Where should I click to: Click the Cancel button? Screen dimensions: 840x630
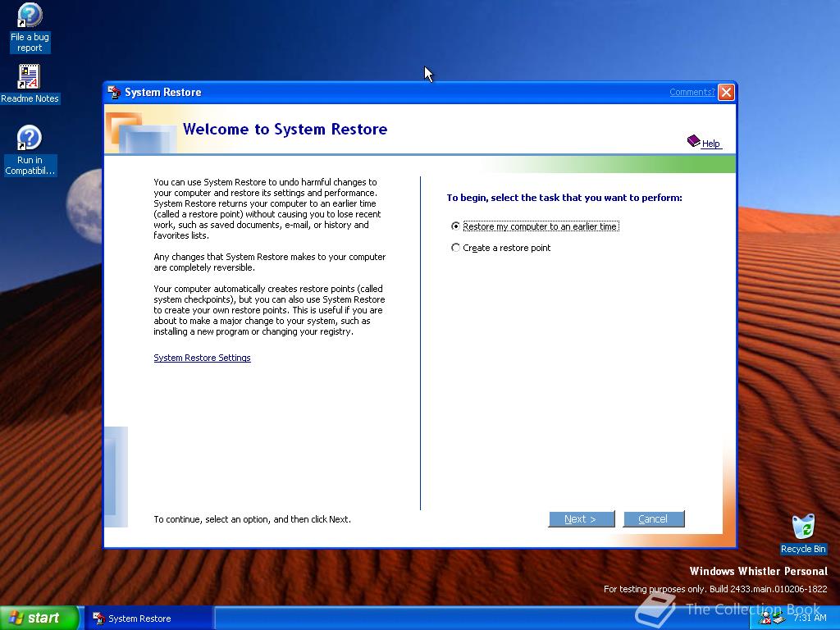click(x=654, y=519)
